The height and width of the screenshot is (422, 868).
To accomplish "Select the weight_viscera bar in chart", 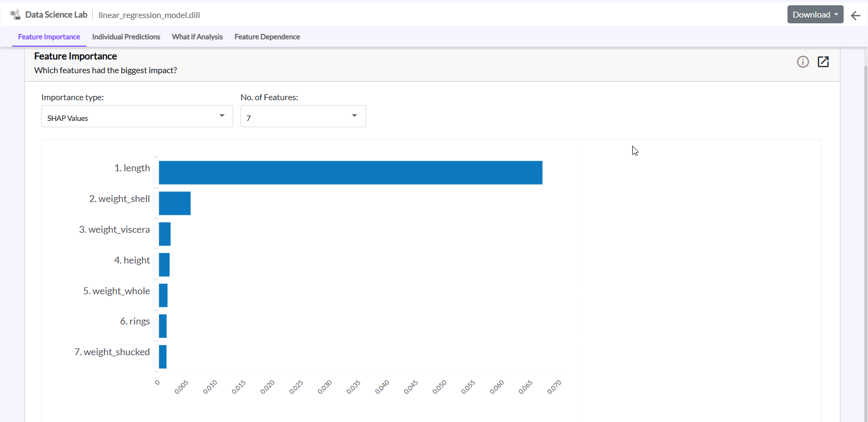I will click(165, 234).
